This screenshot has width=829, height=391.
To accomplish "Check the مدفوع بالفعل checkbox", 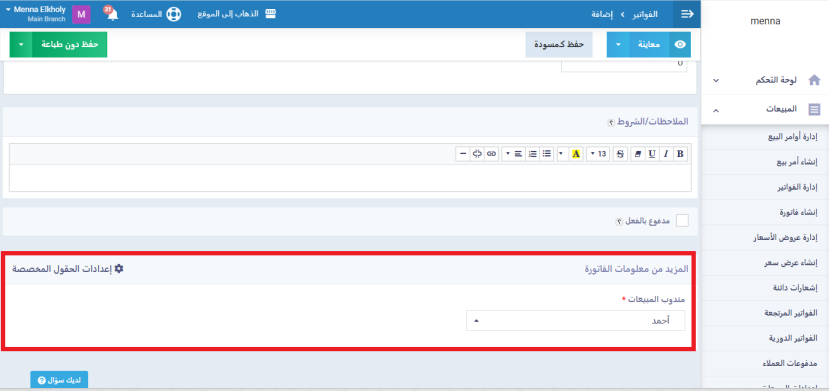I will point(683,221).
